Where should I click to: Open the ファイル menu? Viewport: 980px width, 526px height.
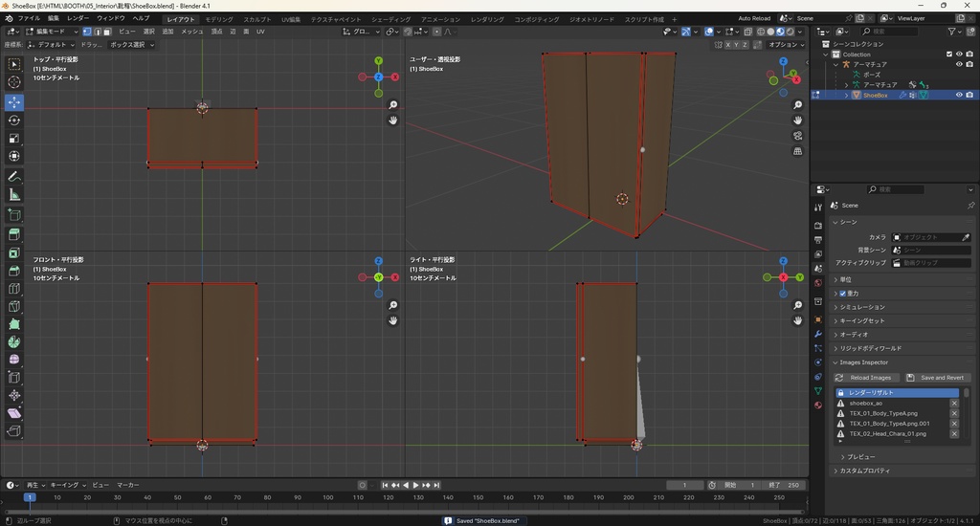29,18
